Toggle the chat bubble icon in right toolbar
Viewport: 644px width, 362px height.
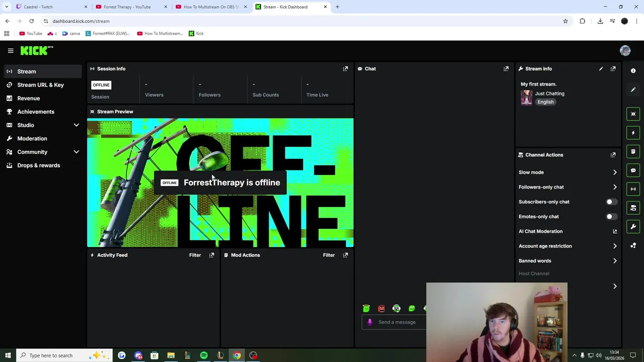coord(633,170)
